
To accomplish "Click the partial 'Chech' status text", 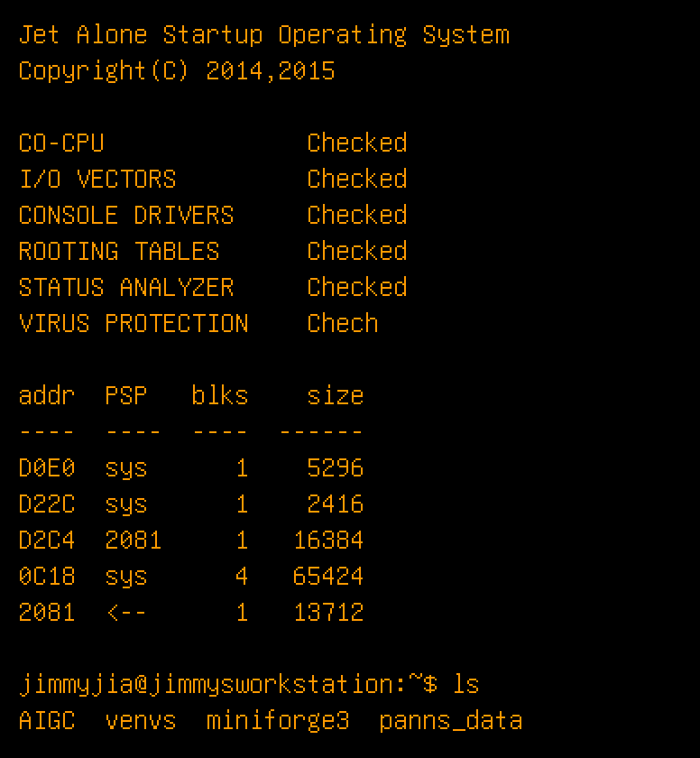I will pyautogui.click(x=343, y=323).
